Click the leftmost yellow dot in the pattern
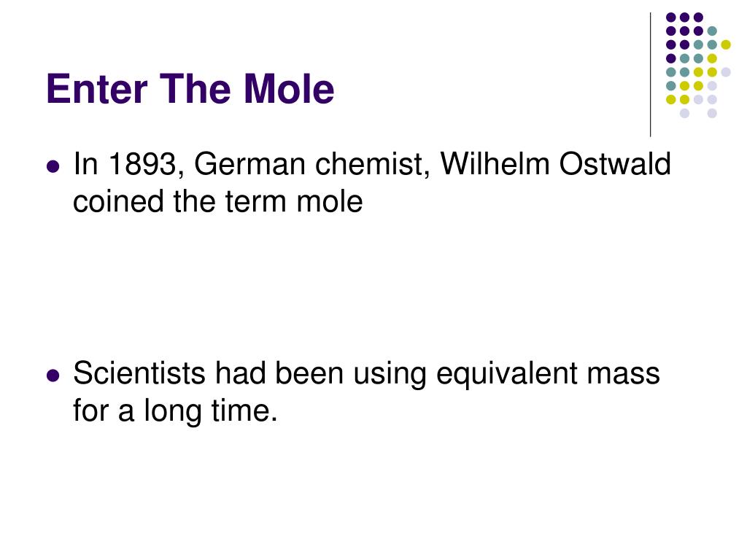 671,99
